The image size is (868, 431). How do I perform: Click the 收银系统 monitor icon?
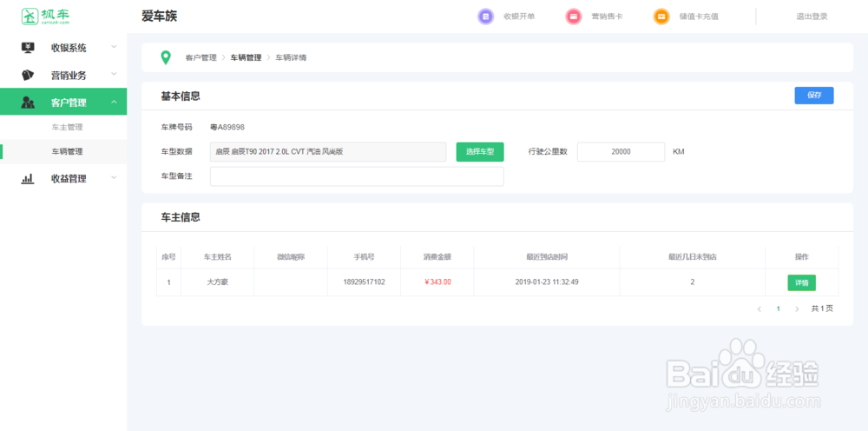28,48
